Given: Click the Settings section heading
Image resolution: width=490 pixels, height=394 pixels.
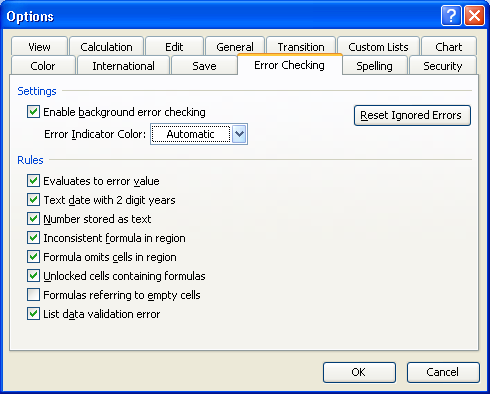Looking at the screenshot, I should tap(37, 91).
